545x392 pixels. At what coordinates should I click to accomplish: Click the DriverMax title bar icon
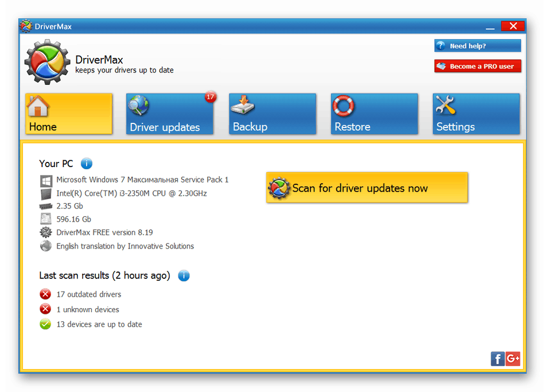[26, 26]
